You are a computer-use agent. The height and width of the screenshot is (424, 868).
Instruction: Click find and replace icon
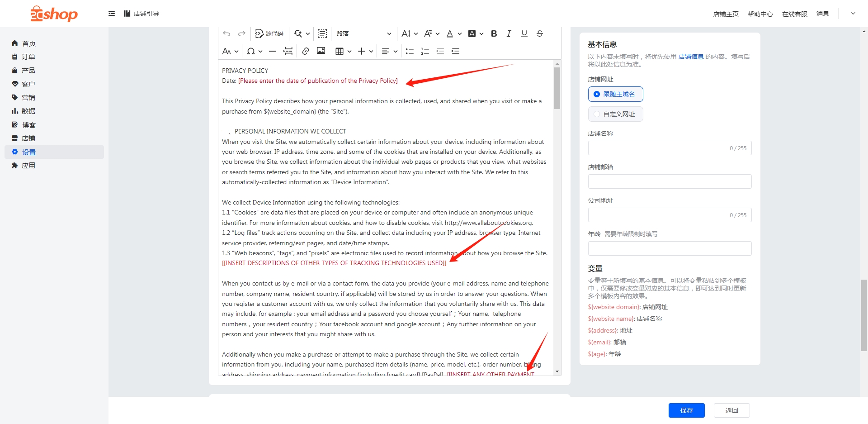pyautogui.click(x=298, y=33)
